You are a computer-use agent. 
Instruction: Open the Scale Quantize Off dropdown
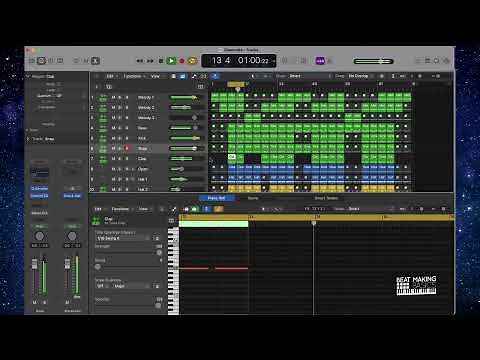pos(102,286)
